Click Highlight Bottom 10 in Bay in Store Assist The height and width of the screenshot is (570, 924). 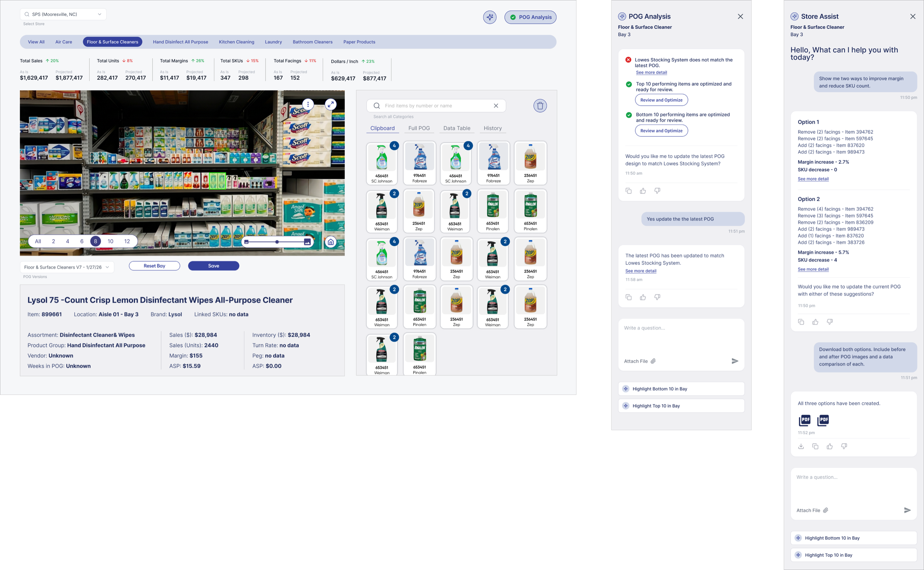(853, 538)
